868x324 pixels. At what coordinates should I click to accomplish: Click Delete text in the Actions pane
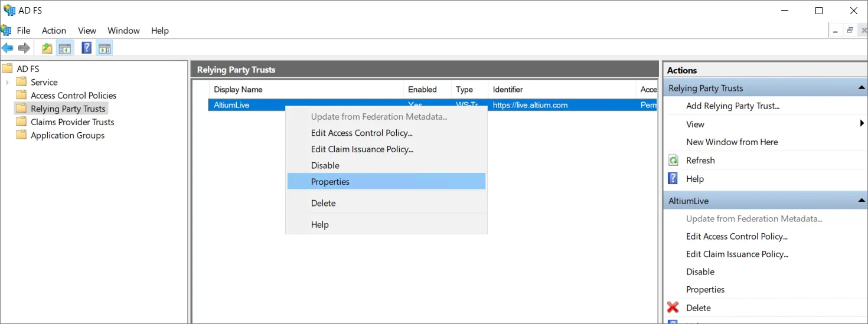699,307
